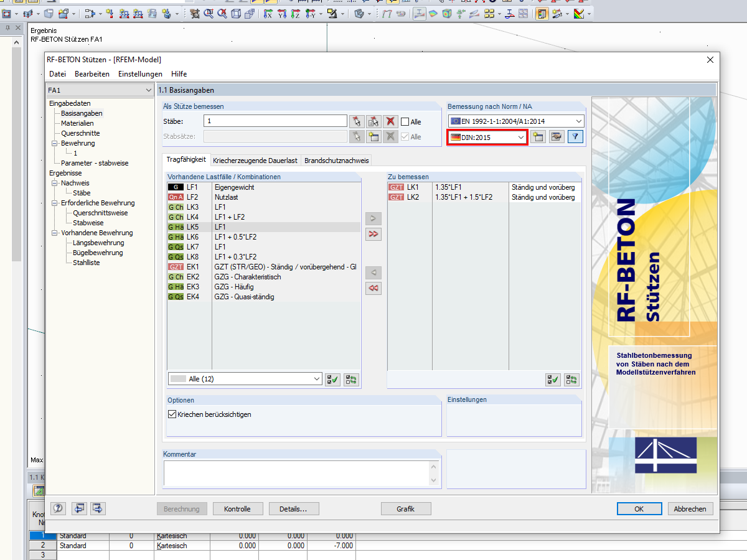Remove selected with grey single left arrow
Screen dimensions: 747x560
click(374, 273)
